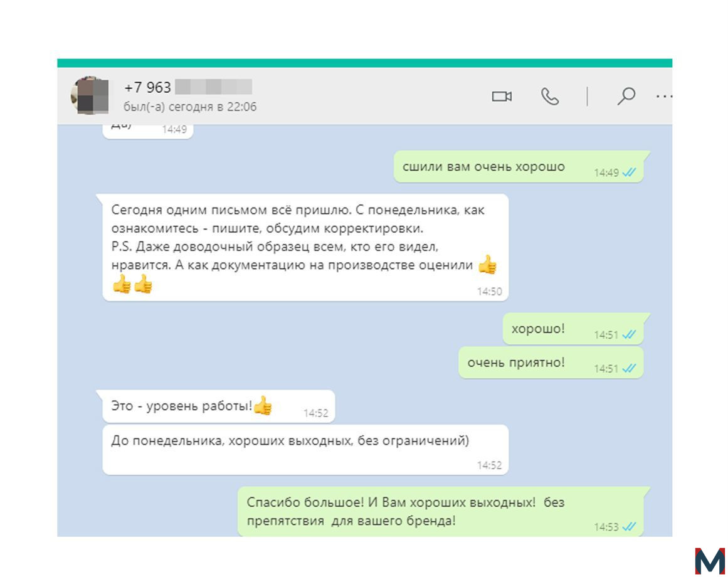Click the thumbs-up emoji after "оценили"
Viewport: 728px width, 577px height.
point(487,265)
